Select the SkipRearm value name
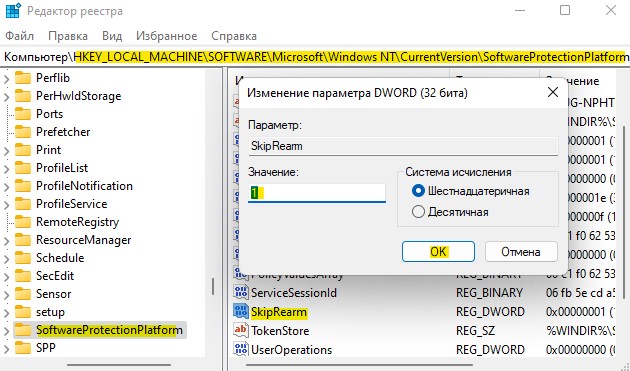Screen dimensions: 630x371 click(278, 312)
